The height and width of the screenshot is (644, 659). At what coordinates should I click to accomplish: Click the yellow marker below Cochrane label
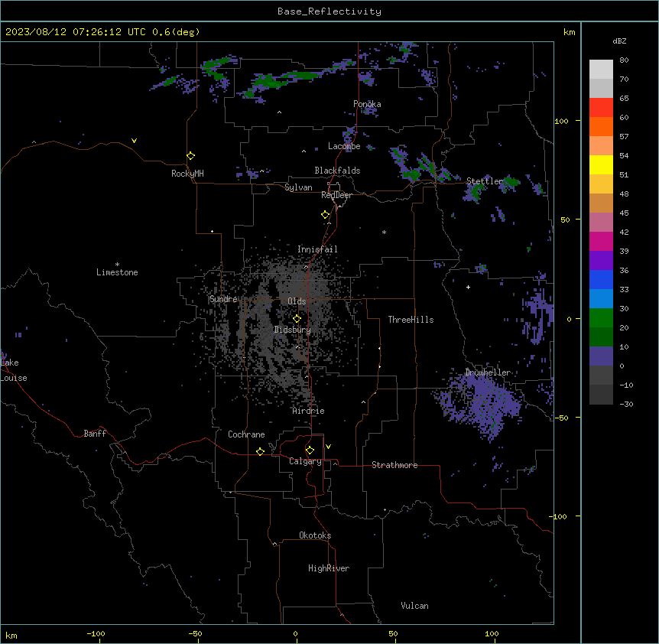tap(260, 451)
